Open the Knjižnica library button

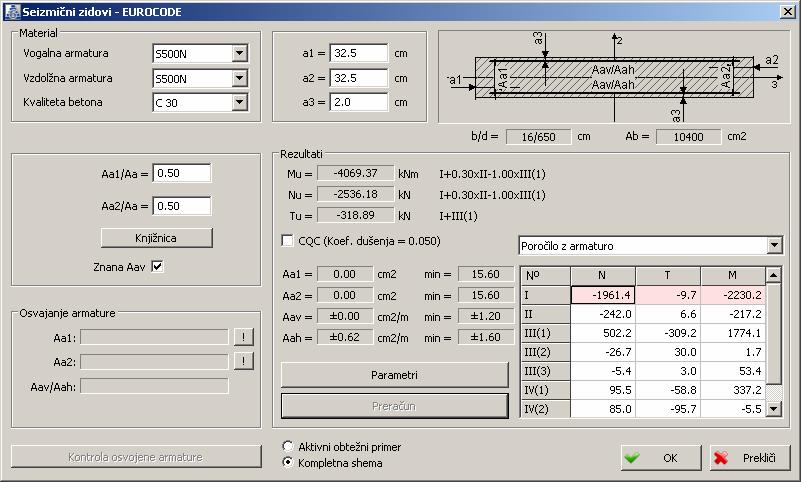[156, 238]
